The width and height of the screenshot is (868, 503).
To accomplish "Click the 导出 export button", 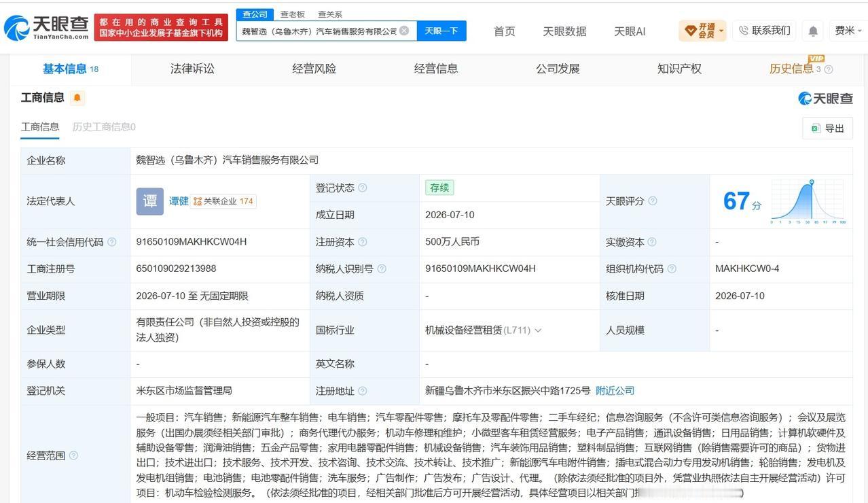I will coord(827,128).
